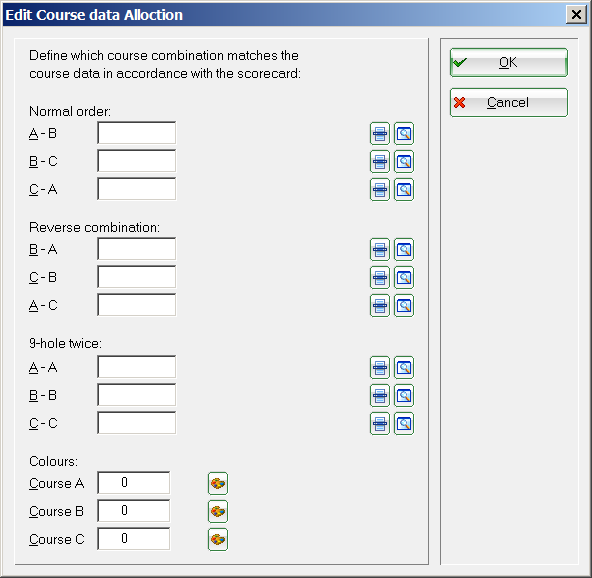The height and width of the screenshot is (578, 592).
Task: Confirm the dialog with the OK button
Action: coord(509,62)
